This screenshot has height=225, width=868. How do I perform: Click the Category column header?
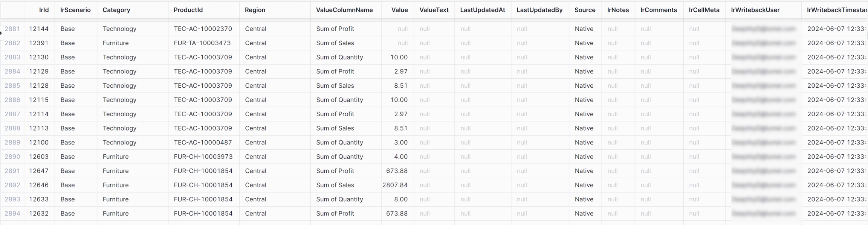pyautogui.click(x=116, y=10)
